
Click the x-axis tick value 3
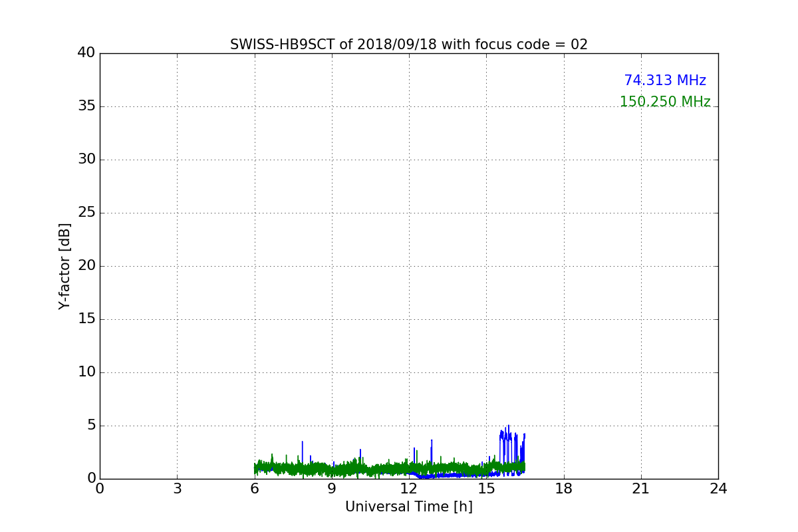(177, 489)
